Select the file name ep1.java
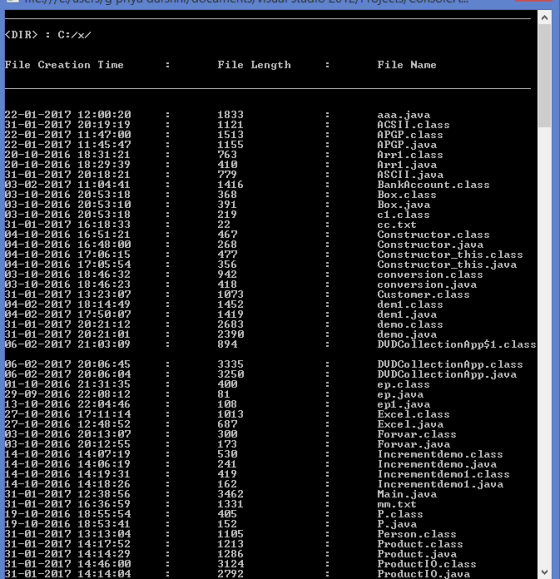The height and width of the screenshot is (579, 560). coord(403,404)
